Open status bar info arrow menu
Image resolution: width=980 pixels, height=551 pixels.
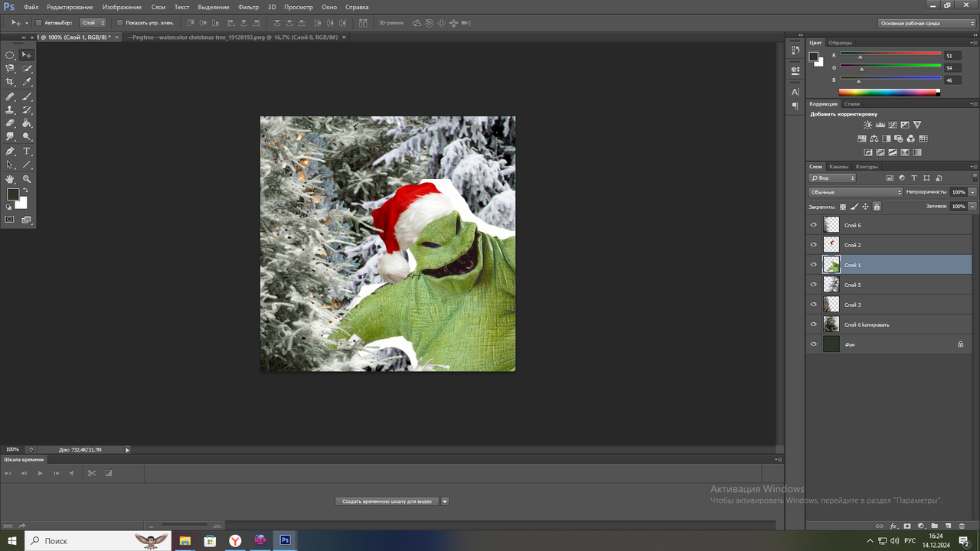point(127,450)
